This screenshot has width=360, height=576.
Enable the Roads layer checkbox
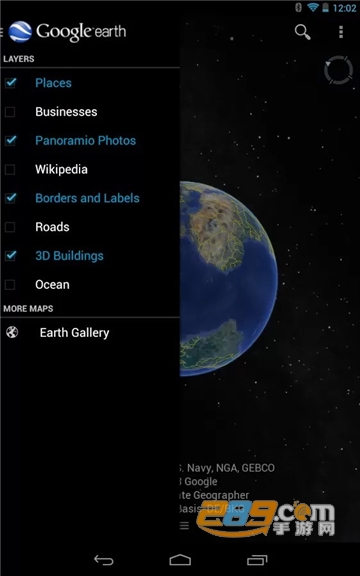[10, 227]
